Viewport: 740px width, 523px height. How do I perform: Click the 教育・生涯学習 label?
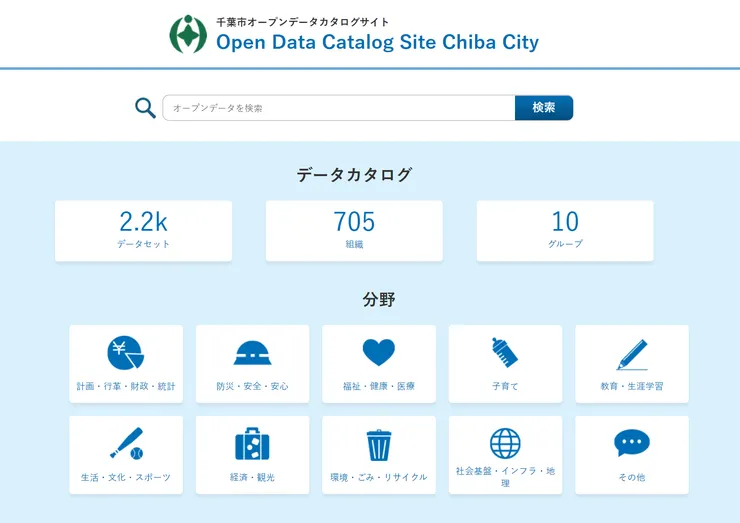(x=632, y=386)
